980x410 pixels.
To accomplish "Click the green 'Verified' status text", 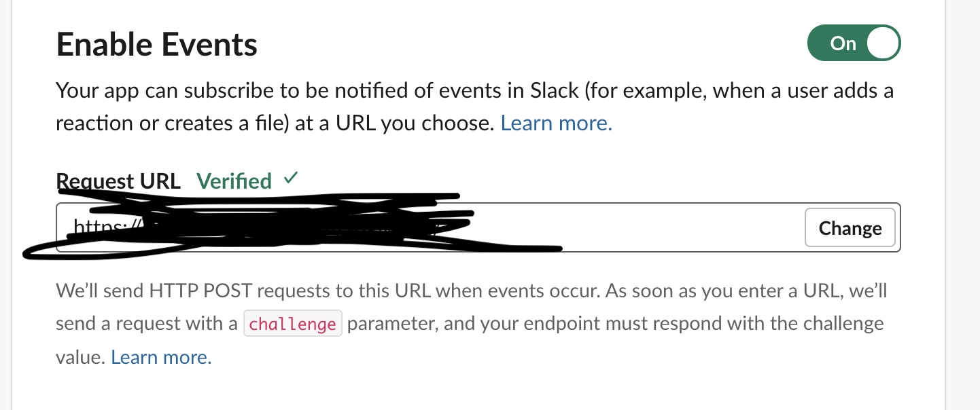I will 234,181.
